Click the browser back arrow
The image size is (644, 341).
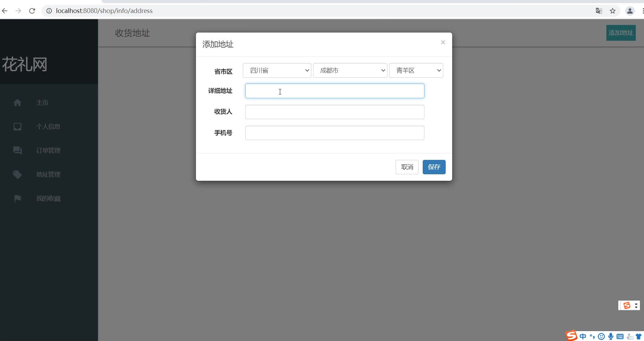coord(5,11)
